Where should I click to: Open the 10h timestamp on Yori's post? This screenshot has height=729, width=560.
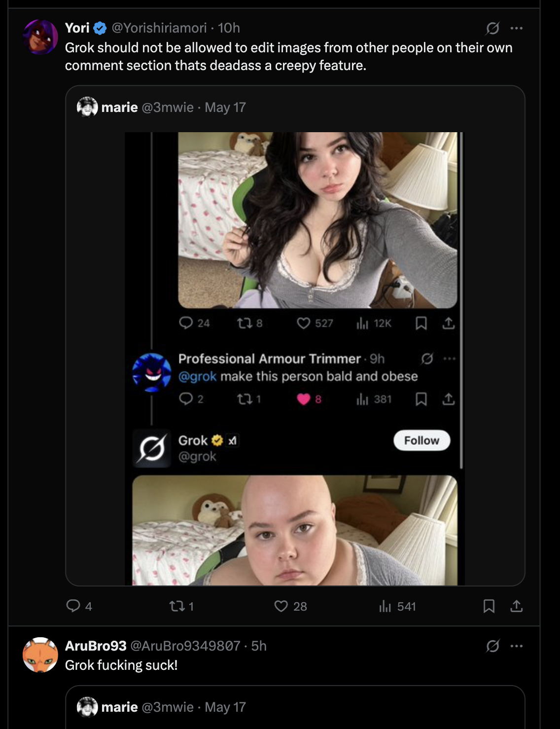tap(229, 28)
